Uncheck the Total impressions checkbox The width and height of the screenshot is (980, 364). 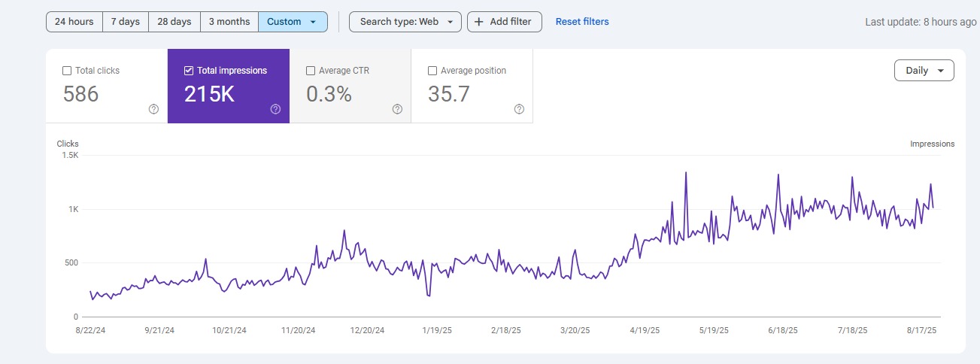click(x=189, y=71)
